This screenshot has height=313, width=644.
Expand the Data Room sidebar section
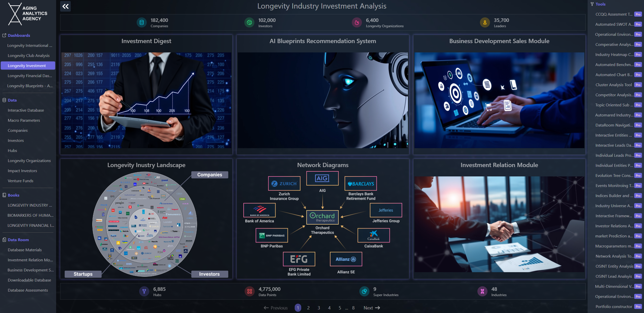[18, 240]
